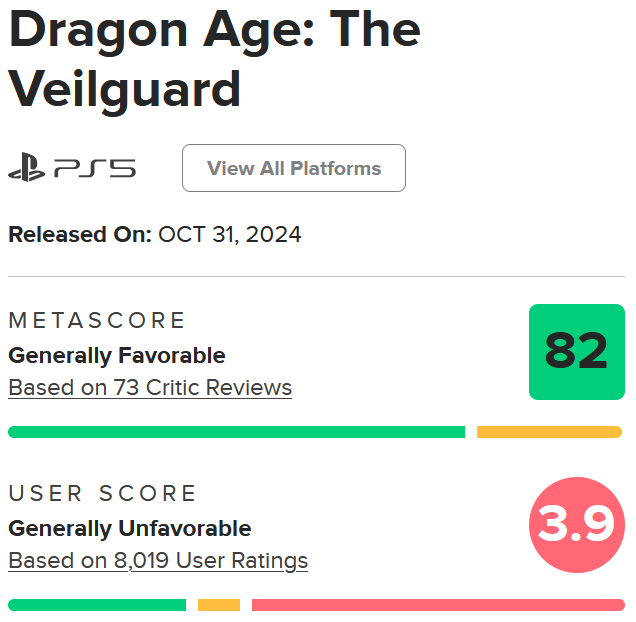Viewport: 636px width, 622px height.
Task: Click the PlayStation logo icon
Action: (27, 168)
